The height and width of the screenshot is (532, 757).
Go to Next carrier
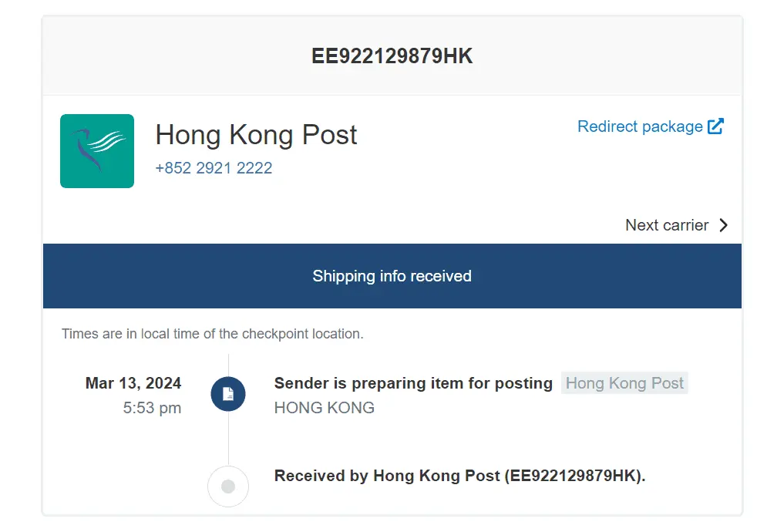point(667,225)
